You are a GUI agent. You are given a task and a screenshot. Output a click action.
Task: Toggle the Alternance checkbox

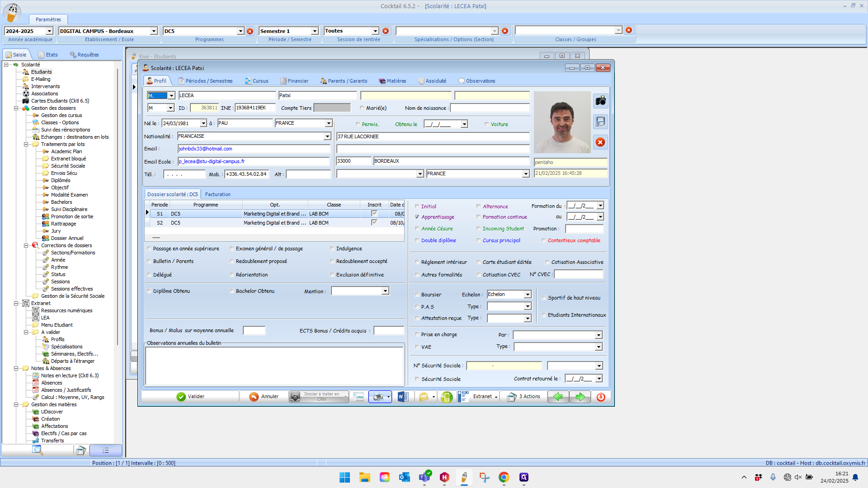coord(478,206)
